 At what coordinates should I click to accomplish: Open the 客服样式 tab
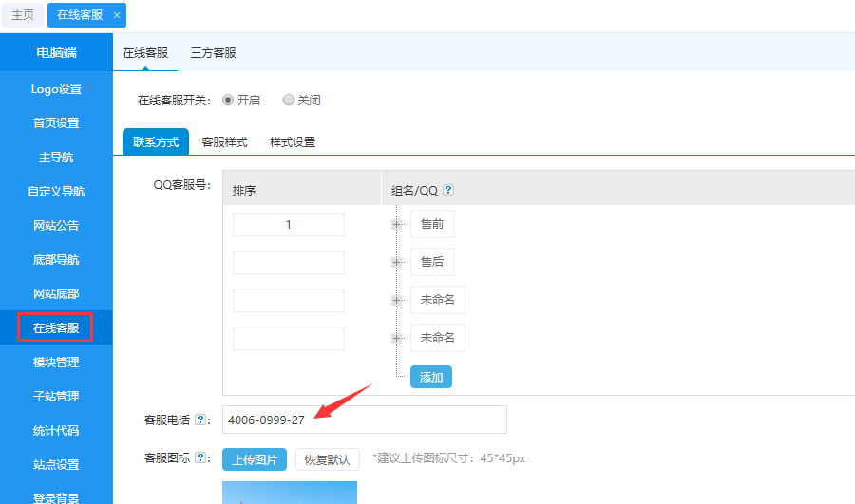coord(224,142)
